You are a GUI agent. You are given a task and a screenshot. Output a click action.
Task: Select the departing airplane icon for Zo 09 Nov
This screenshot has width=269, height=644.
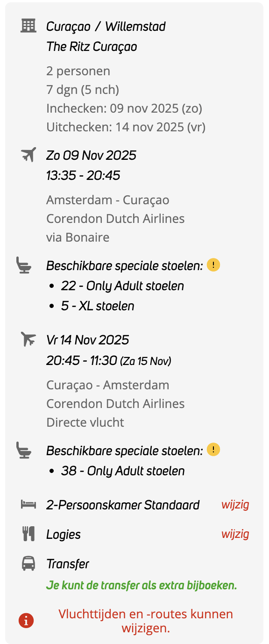coord(29,154)
